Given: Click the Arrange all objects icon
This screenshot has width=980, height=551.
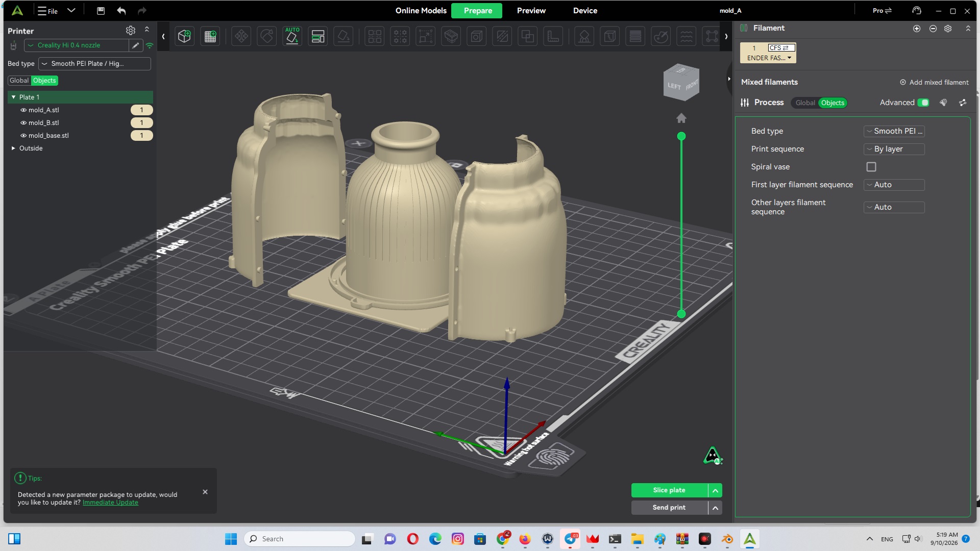Looking at the screenshot, I should [x=318, y=36].
